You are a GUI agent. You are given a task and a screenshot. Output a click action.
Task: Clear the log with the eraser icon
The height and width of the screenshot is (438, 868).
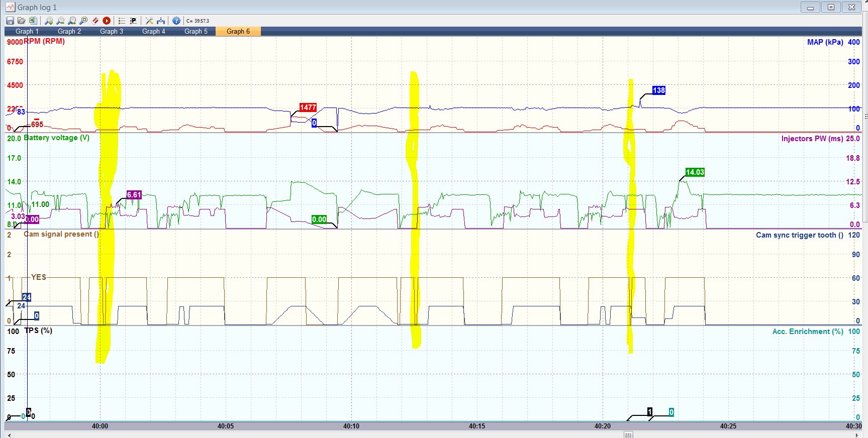pos(95,21)
